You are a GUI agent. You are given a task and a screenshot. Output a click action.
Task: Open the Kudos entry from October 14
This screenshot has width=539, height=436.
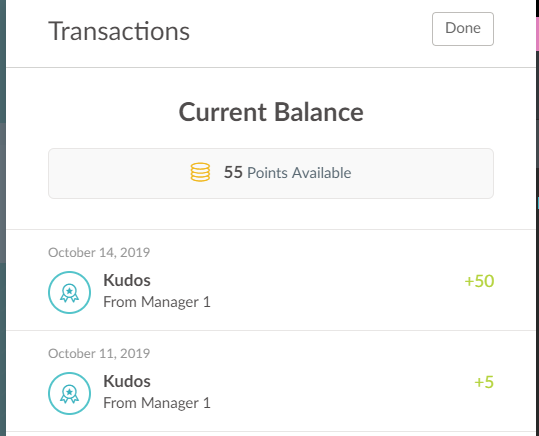tap(271, 280)
